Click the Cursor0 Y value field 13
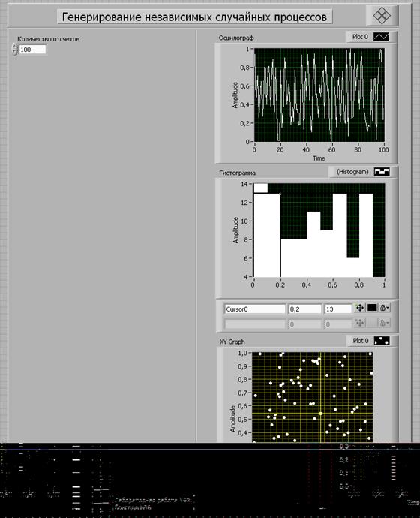Image resolution: width=420 pixels, height=518 pixels. pyautogui.click(x=338, y=309)
